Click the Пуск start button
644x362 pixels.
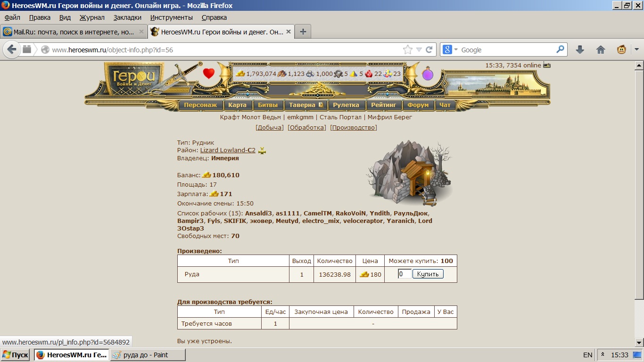(16, 355)
